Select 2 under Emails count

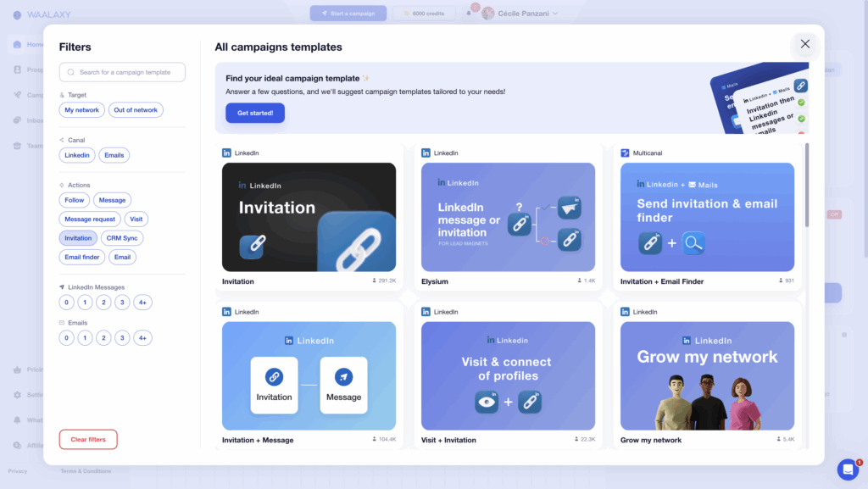tap(103, 338)
